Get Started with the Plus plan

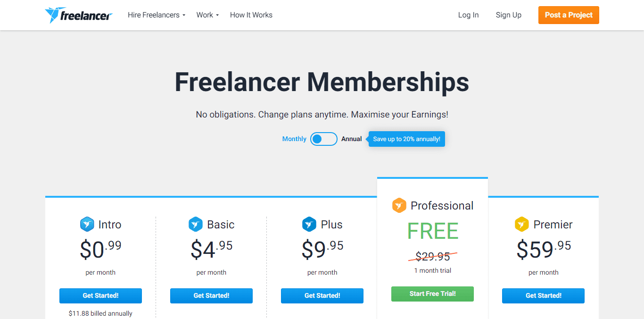point(322,295)
